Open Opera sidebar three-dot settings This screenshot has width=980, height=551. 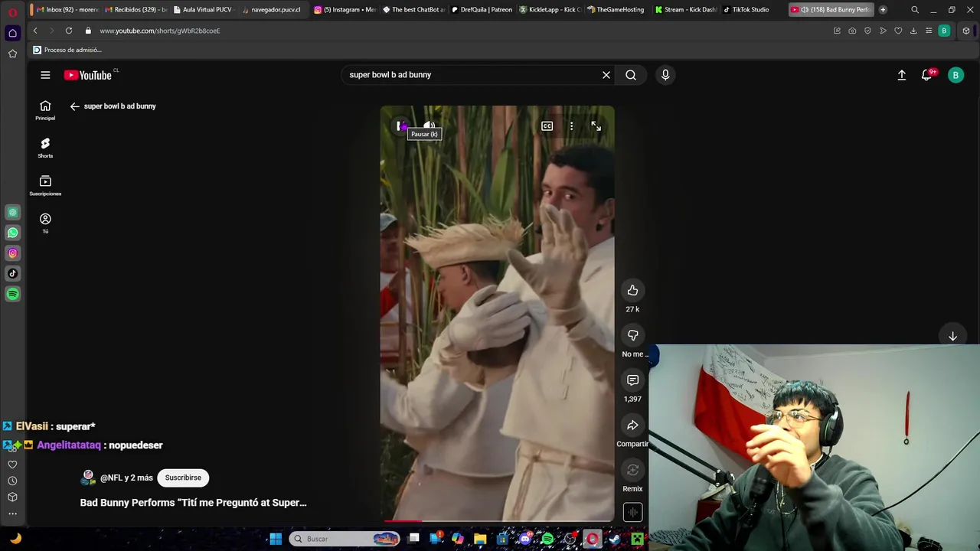(12, 514)
